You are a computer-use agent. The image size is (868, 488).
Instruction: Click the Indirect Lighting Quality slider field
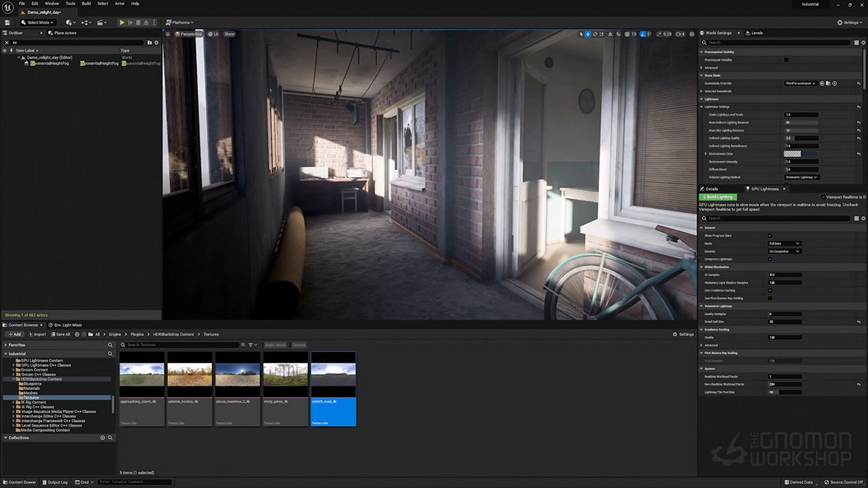click(x=801, y=138)
